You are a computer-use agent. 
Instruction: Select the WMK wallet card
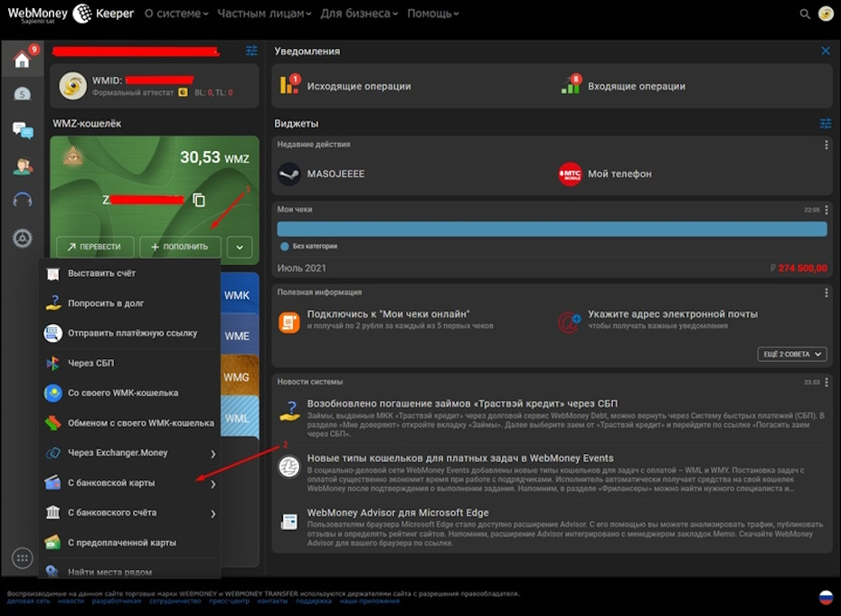240,295
